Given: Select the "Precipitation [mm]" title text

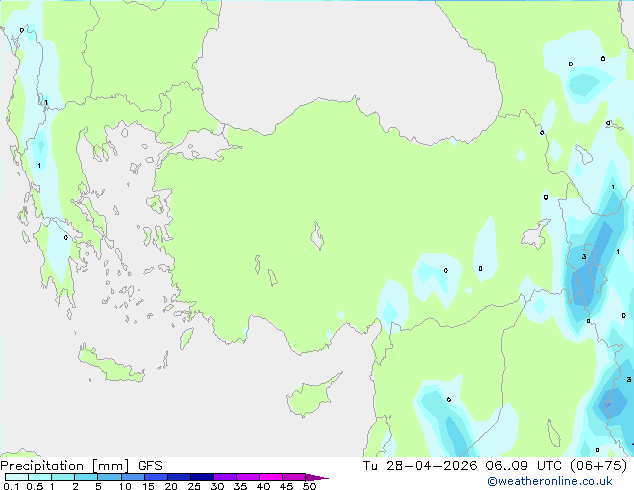Looking at the screenshot, I should [65, 466].
